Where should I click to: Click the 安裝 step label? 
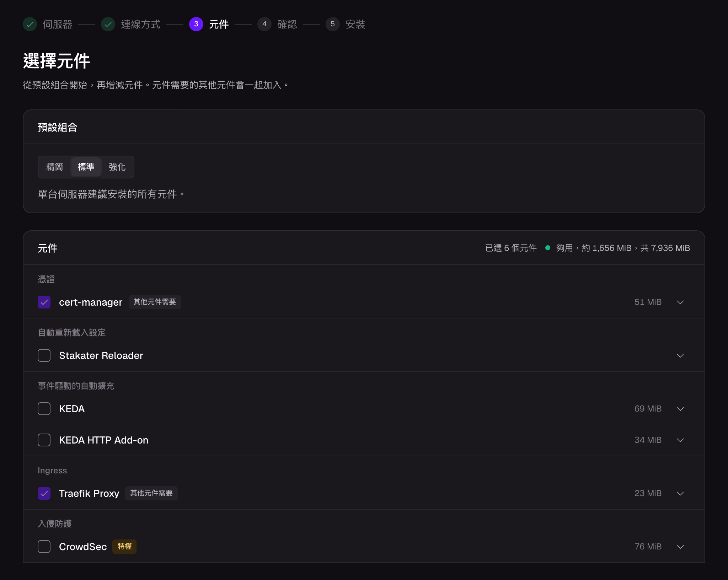[355, 24]
